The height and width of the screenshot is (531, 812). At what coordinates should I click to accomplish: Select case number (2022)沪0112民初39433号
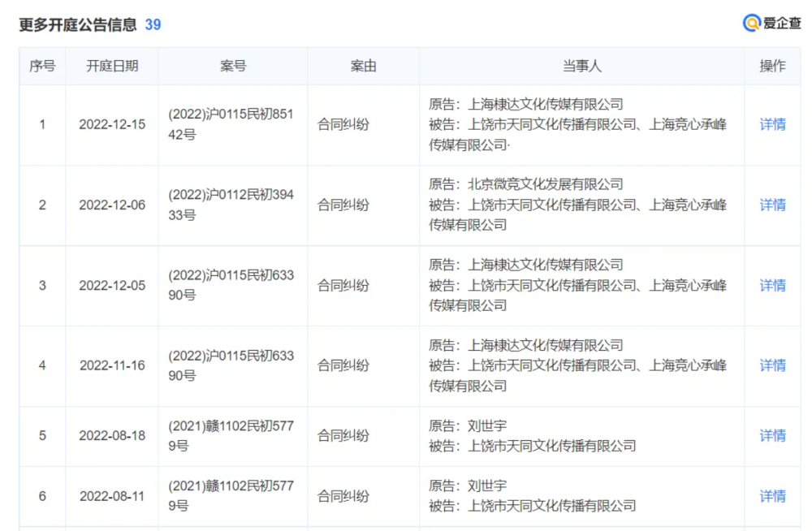[x=231, y=205]
